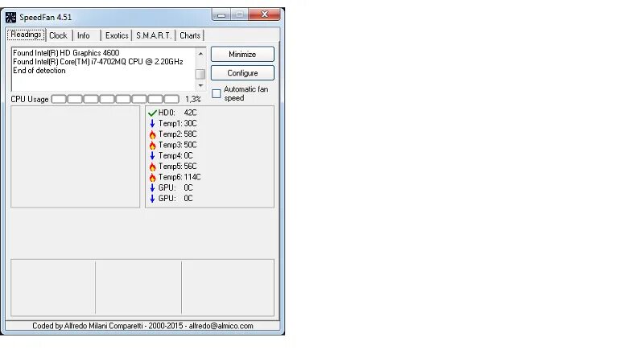Click the log scrollbar up arrow
644x362 pixels.
(200, 53)
